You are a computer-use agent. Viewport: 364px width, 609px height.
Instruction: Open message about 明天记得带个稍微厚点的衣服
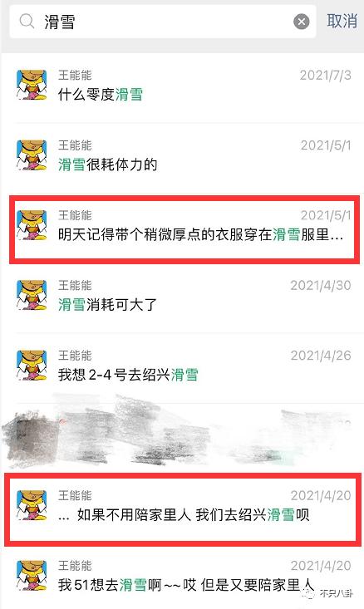click(x=184, y=227)
